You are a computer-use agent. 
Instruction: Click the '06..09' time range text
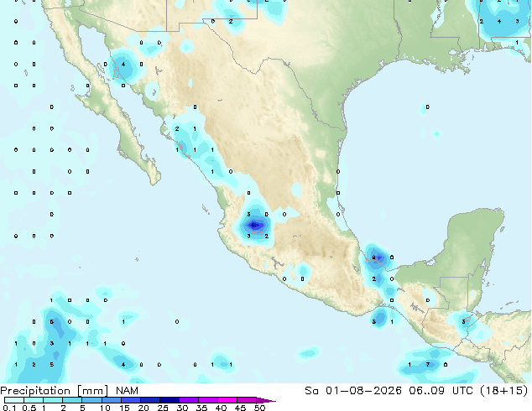coord(426,391)
